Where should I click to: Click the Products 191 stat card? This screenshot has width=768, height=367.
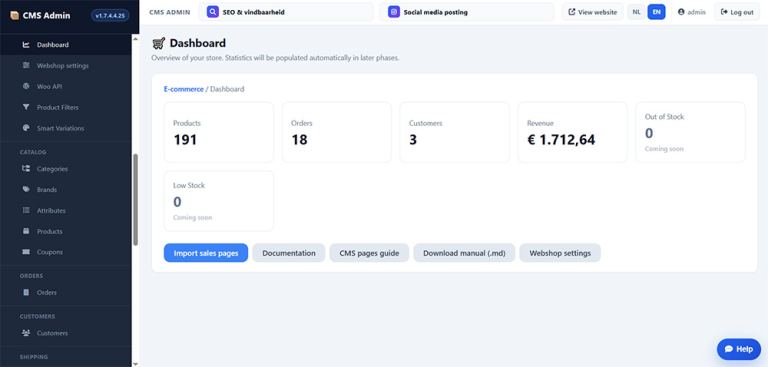tap(219, 132)
